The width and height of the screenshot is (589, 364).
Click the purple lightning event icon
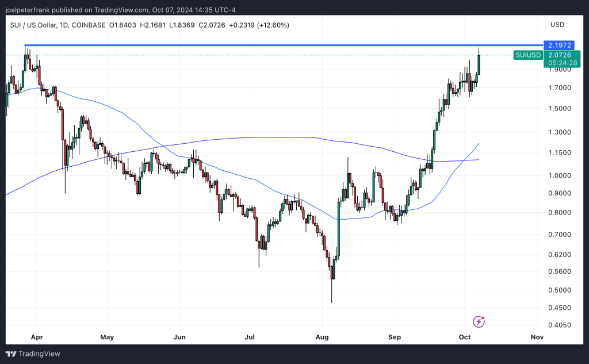tap(478, 321)
